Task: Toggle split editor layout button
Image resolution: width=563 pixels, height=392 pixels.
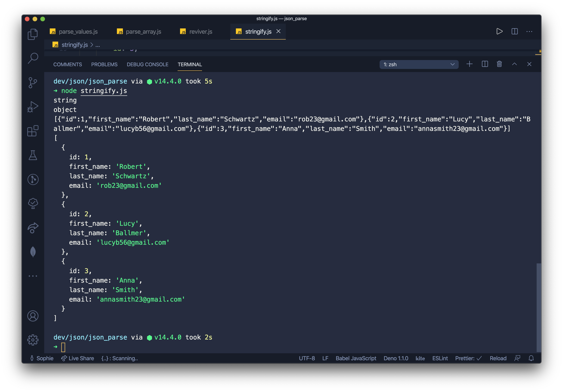Action: 515,31
